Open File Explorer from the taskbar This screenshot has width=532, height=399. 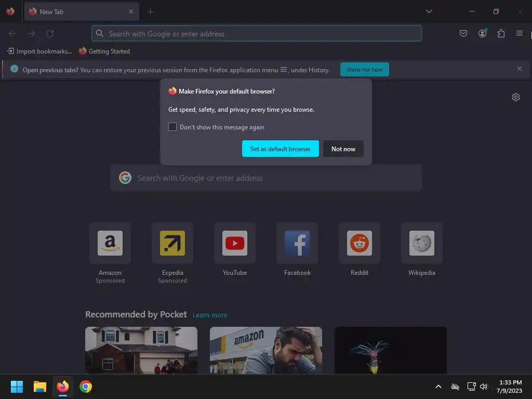pos(39,387)
